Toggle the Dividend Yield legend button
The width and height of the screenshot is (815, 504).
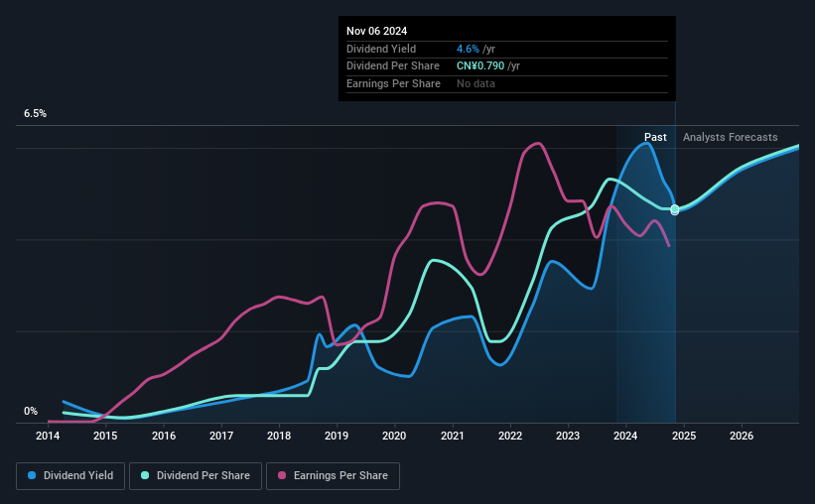[70, 476]
